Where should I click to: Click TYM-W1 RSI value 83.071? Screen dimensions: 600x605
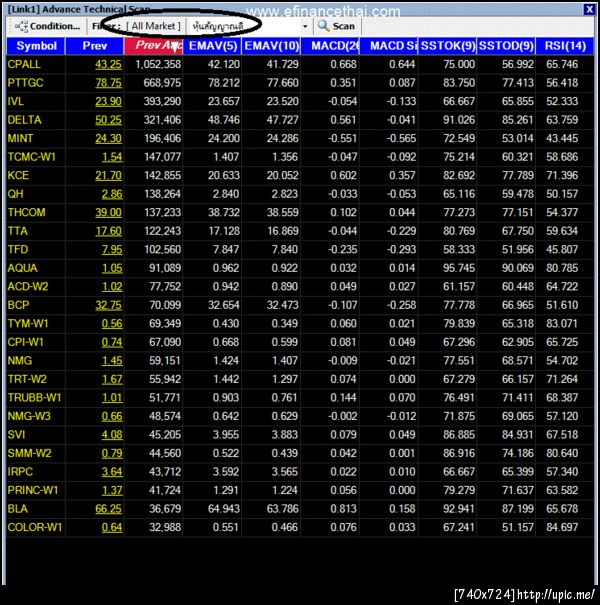tap(562, 324)
